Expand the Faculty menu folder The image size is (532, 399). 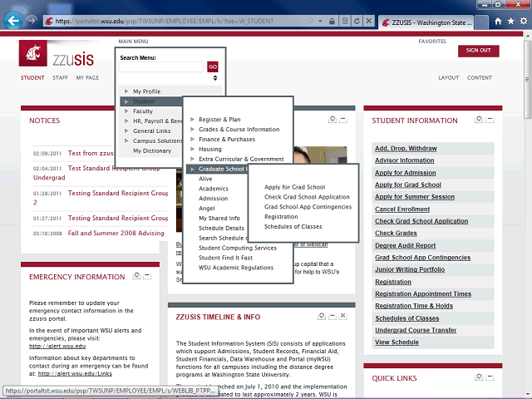(x=142, y=111)
